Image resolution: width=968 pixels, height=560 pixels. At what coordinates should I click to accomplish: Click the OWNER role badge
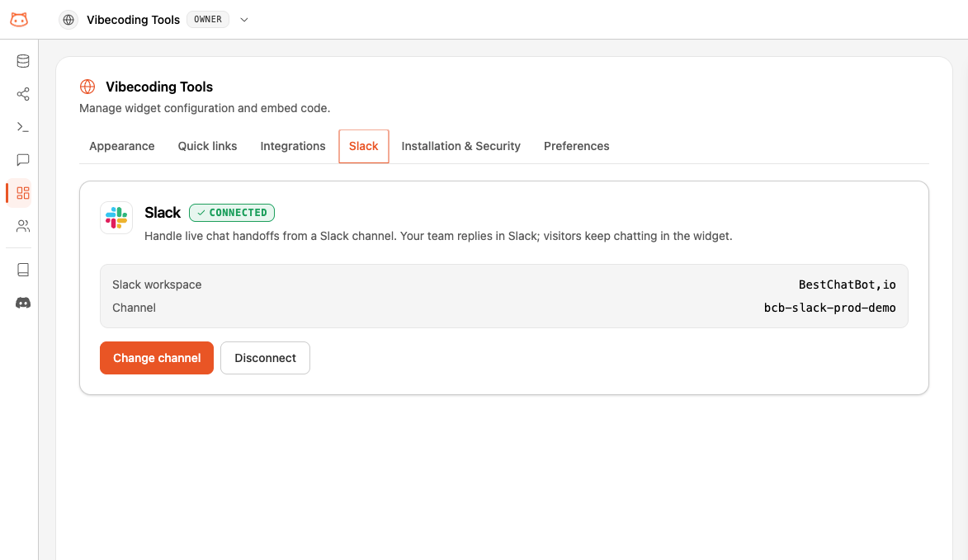[208, 20]
